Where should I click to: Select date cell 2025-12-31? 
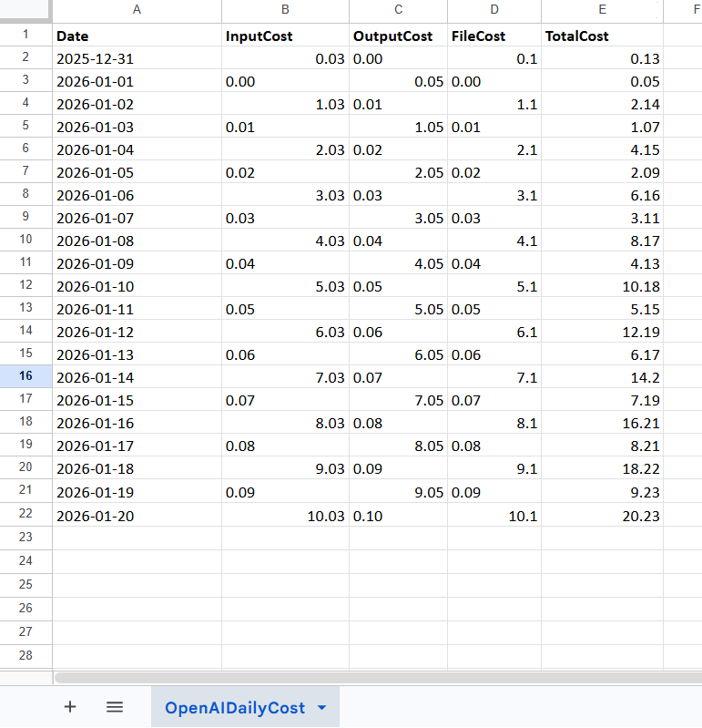pyautogui.click(x=137, y=58)
